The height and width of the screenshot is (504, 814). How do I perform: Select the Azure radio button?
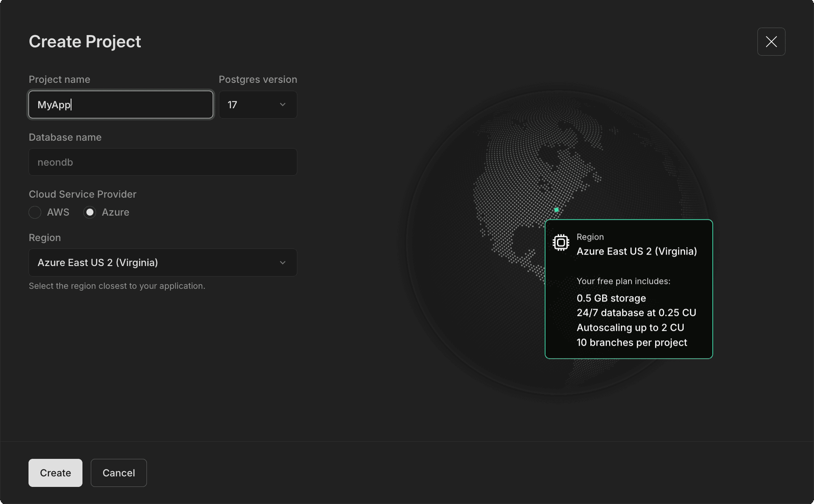click(90, 213)
